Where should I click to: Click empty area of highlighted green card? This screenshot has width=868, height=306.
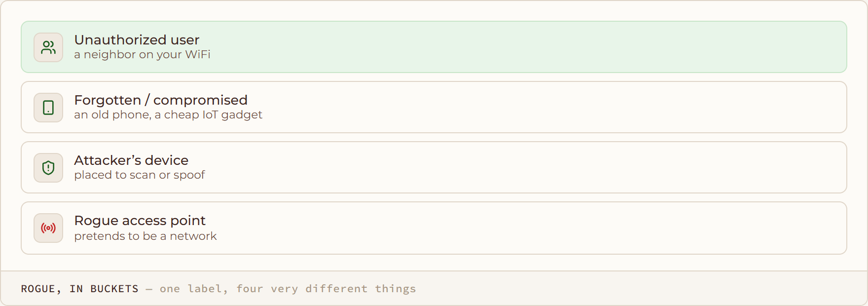[528, 47]
